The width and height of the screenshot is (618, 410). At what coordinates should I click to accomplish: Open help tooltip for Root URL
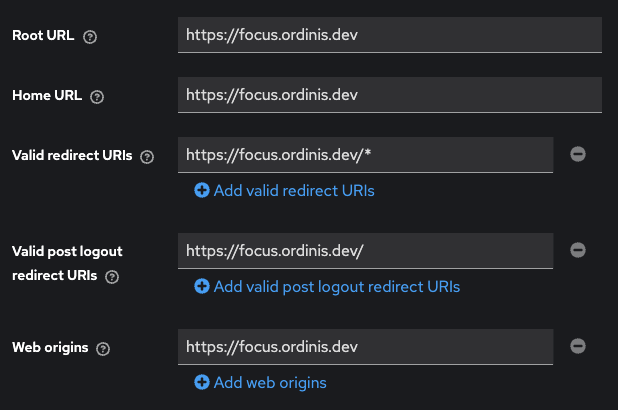click(90, 37)
